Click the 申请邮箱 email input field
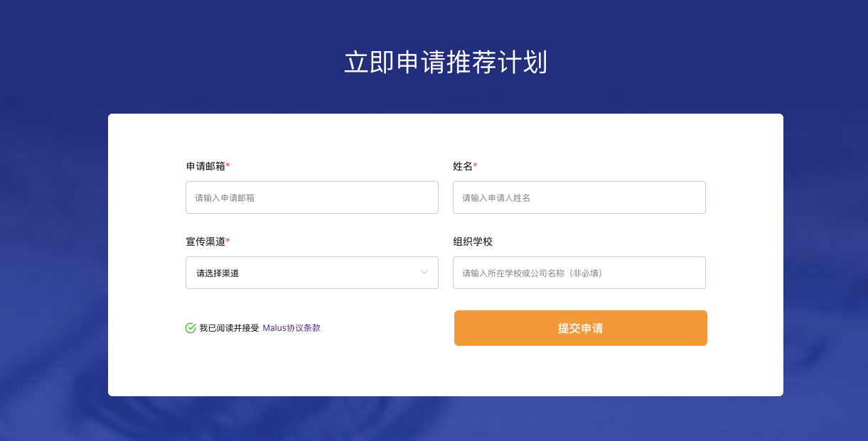Screen dimensions: 868x441 pos(312,197)
